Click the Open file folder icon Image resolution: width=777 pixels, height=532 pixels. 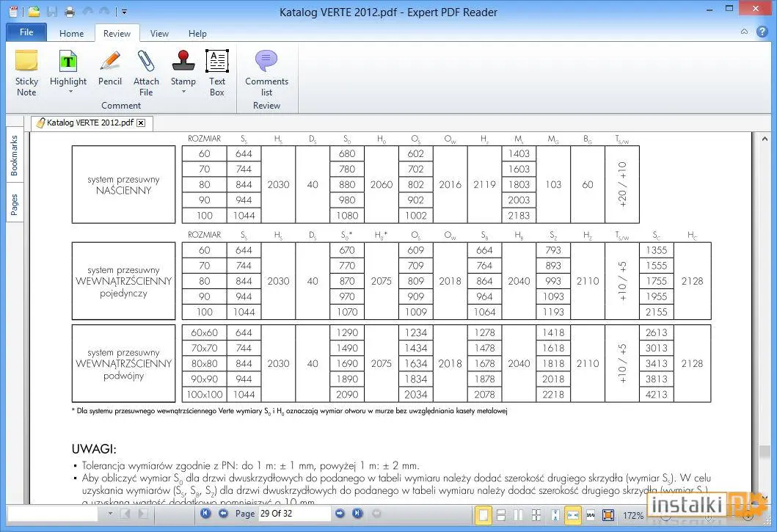click(x=34, y=12)
